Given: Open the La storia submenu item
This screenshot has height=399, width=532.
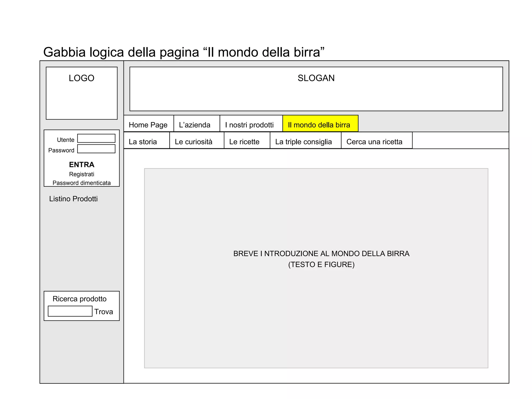Looking at the screenshot, I should [x=147, y=141].
